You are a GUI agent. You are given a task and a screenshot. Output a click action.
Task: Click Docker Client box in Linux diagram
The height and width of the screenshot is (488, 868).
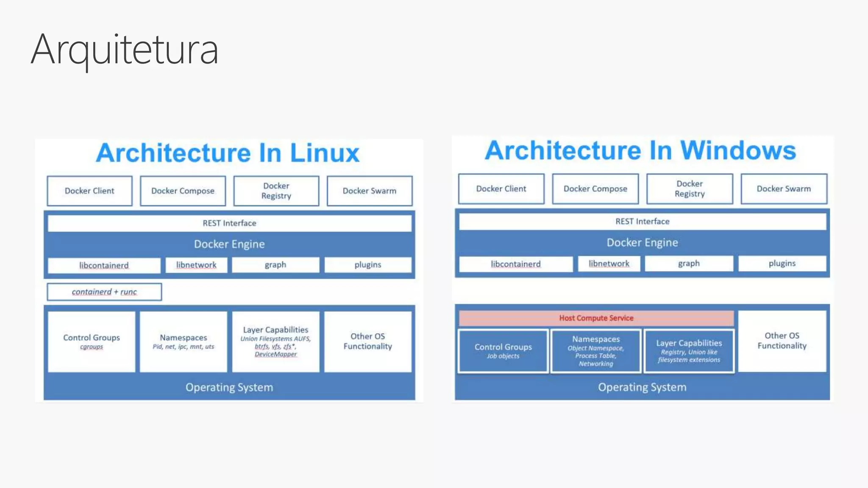coord(89,191)
